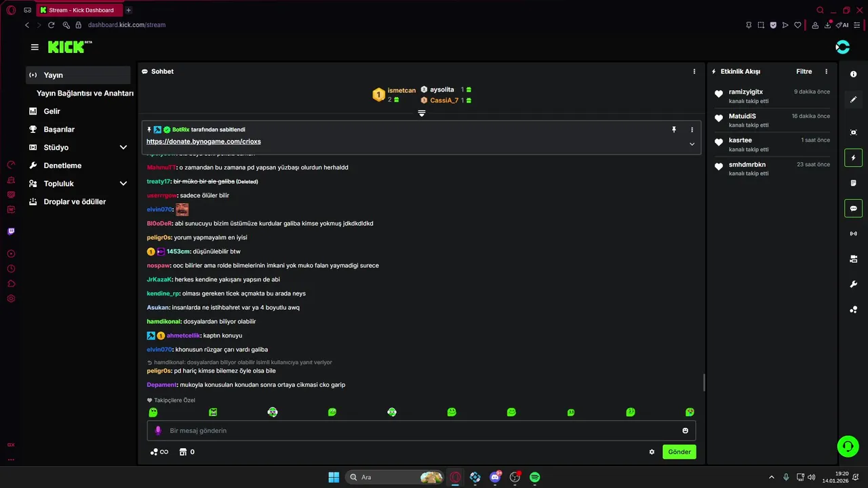Click elvin070's emote image message
Image resolution: width=868 pixels, height=488 pixels.
coord(182,209)
